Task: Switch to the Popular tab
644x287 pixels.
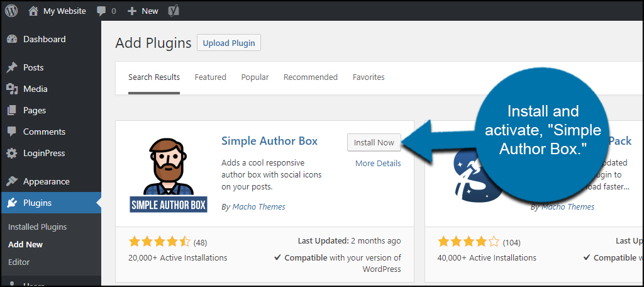Action: click(x=255, y=77)
